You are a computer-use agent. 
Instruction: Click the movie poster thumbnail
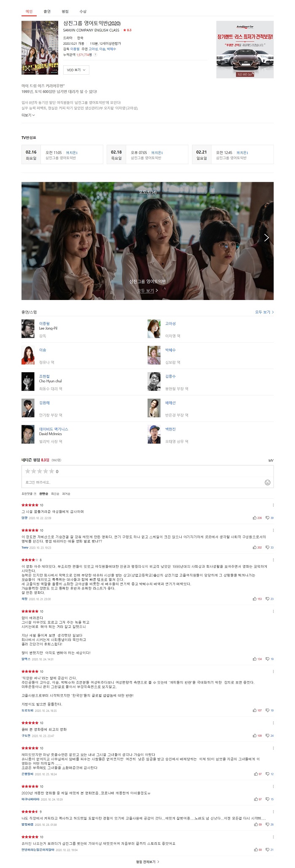tap(40, 48)
